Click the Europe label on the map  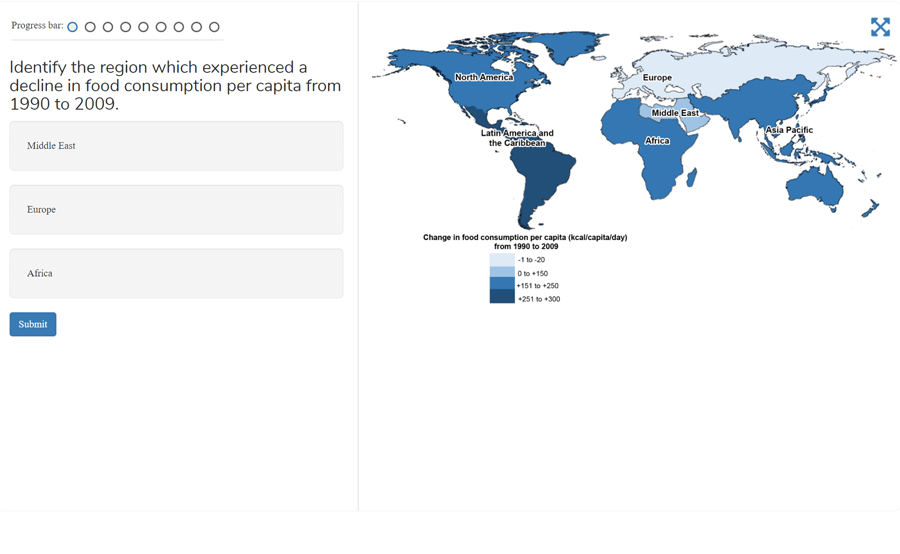click(657, 77)
